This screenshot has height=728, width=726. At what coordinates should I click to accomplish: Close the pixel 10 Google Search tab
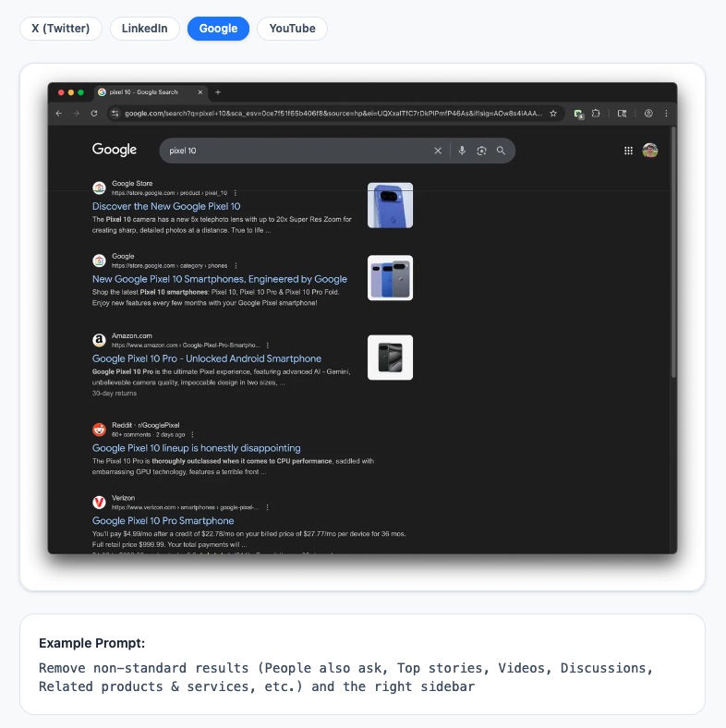200,92
